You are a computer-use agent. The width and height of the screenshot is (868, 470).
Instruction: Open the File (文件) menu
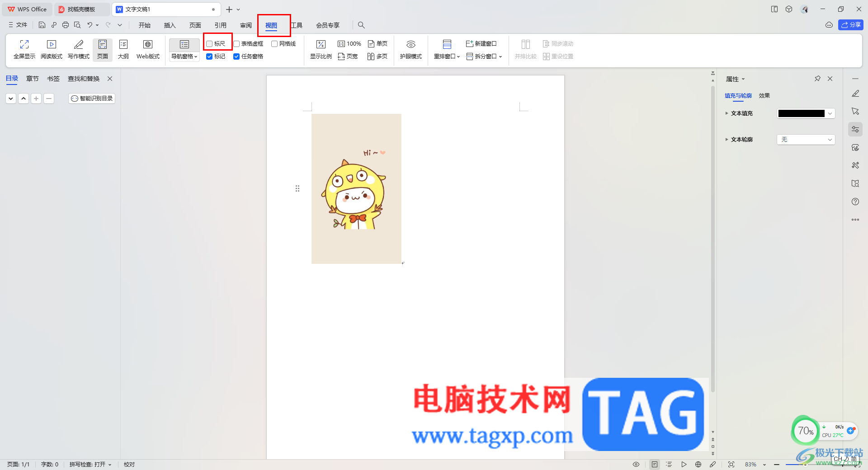pos(18,25)
